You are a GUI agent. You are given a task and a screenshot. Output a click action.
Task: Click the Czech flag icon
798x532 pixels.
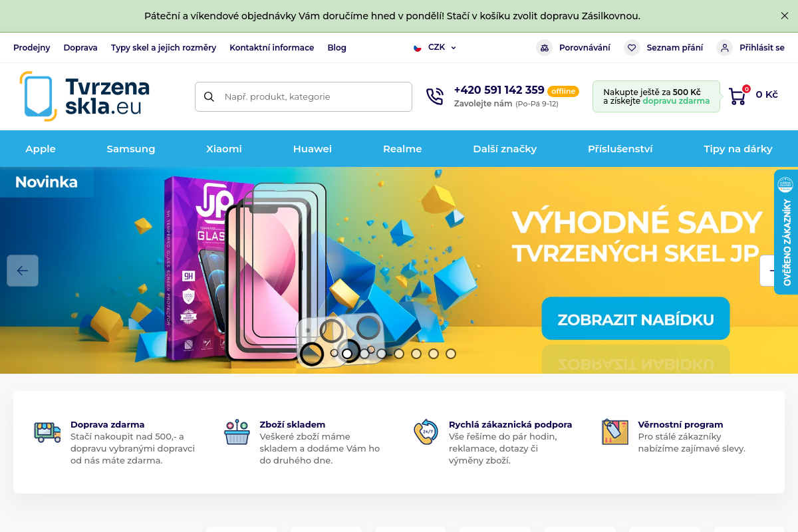[x=418, y=48]
